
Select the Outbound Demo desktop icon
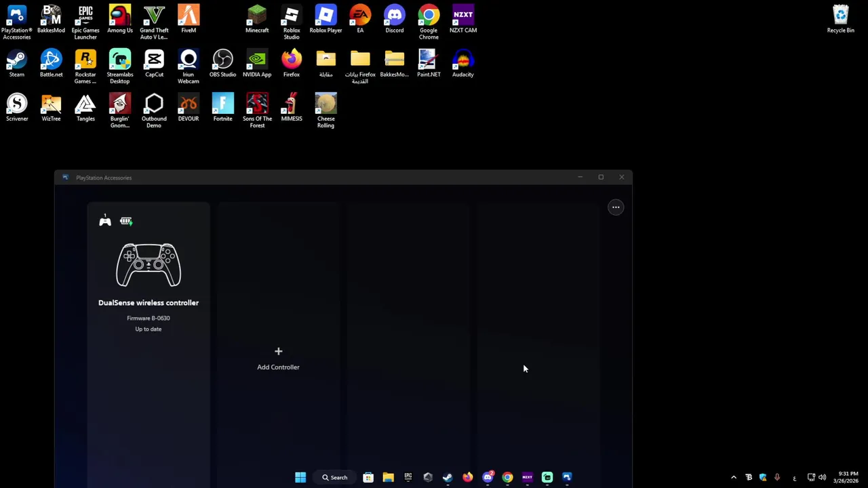pos(154,110)
